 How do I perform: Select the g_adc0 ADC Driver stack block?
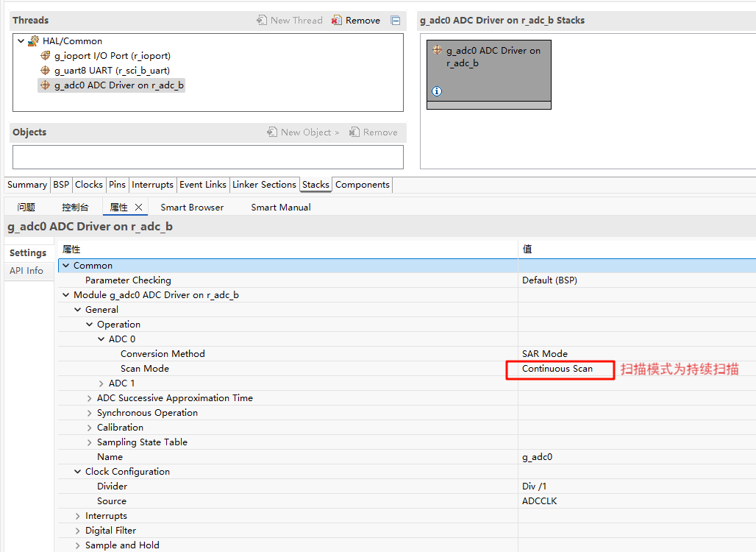click(488, 70)
